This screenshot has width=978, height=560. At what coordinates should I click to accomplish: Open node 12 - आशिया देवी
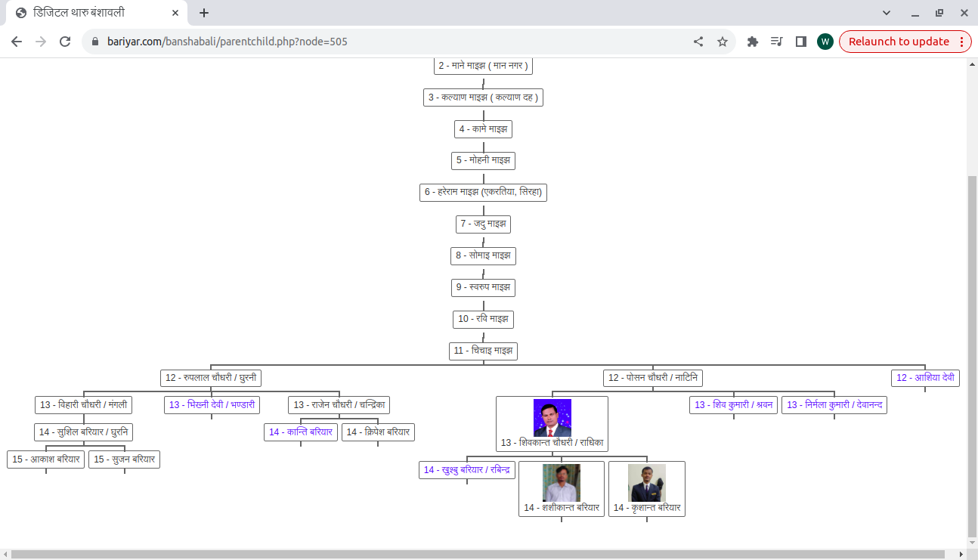coord(925,378)
